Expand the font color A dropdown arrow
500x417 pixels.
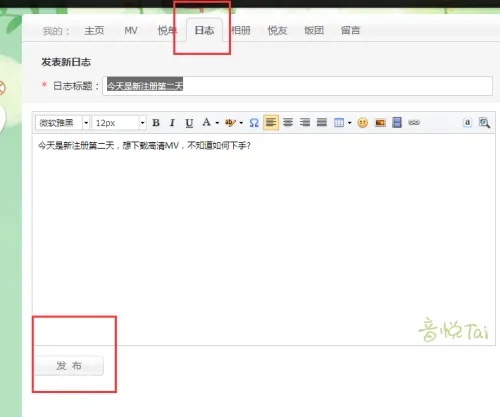(x=217, y=123)
